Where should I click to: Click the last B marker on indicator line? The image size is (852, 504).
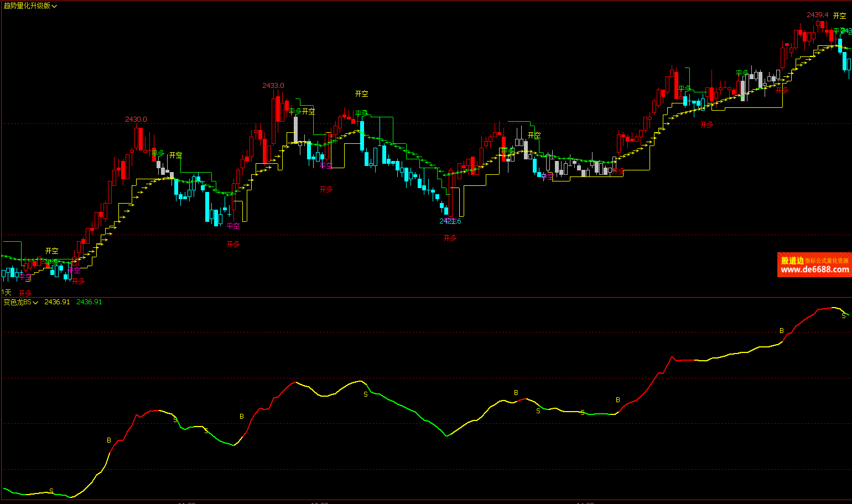pos(782,331)
